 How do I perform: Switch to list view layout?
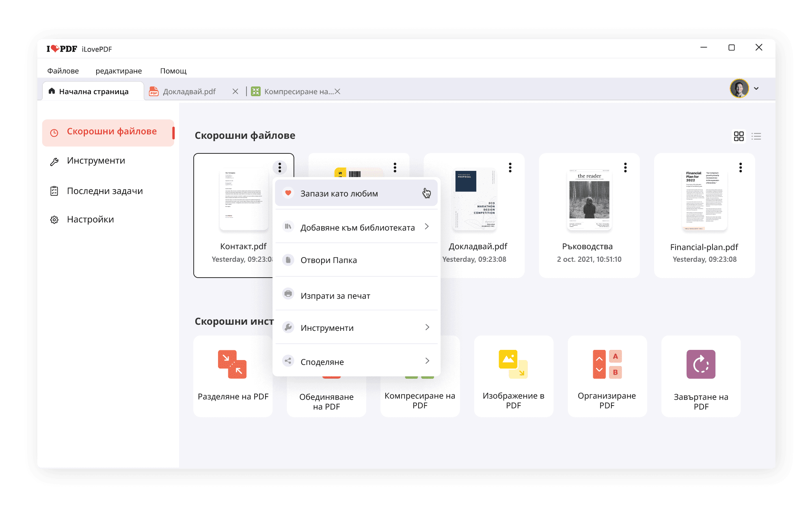click(756, 136)
